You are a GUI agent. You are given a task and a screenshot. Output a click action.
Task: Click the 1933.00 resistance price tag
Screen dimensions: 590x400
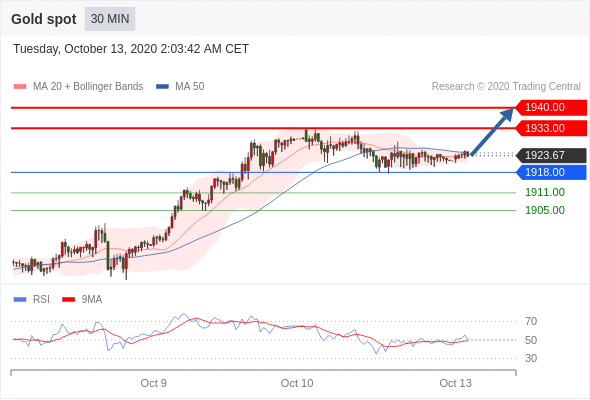click(x=551, y=128)
